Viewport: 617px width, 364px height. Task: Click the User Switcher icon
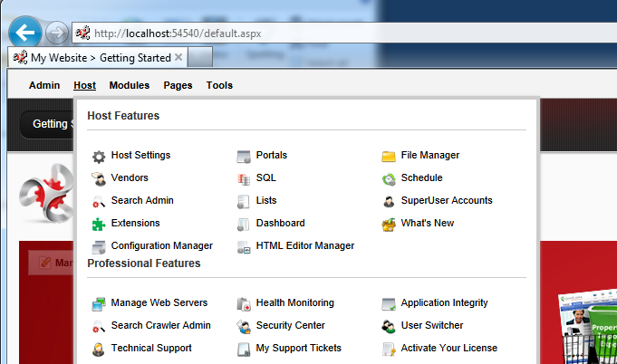coord(389,327)
